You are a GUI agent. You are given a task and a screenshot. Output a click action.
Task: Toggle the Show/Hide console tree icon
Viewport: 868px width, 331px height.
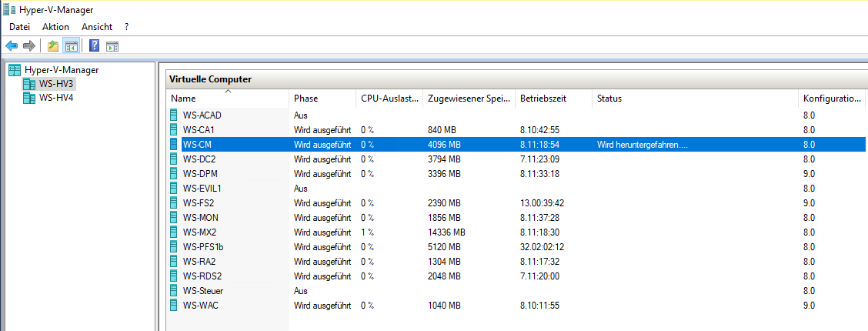point(72,46)
